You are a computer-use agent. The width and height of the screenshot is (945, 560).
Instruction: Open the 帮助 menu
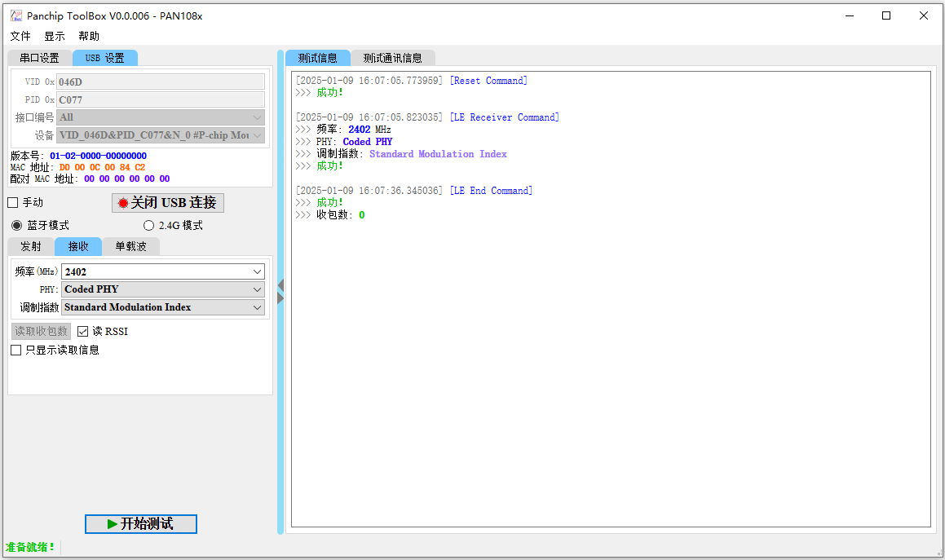89,36
